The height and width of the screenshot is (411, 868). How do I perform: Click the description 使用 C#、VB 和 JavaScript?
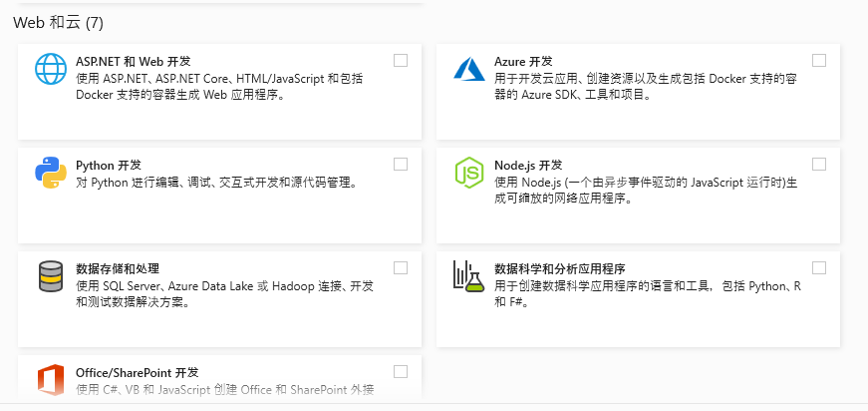click(225, 390)
